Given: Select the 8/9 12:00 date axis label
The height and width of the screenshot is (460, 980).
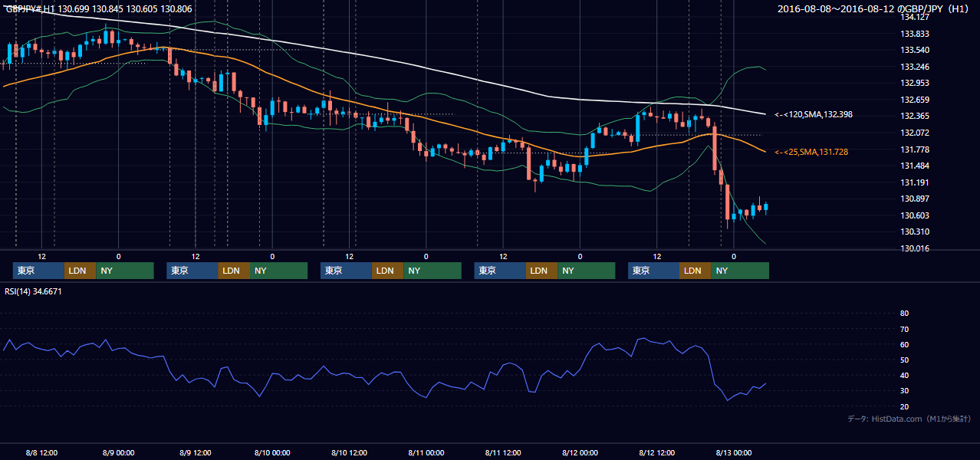Looking at the screenshot, I should (195, 452).
